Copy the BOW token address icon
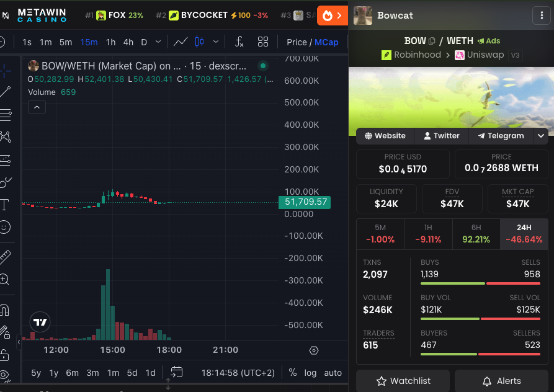 click(431, 41)
